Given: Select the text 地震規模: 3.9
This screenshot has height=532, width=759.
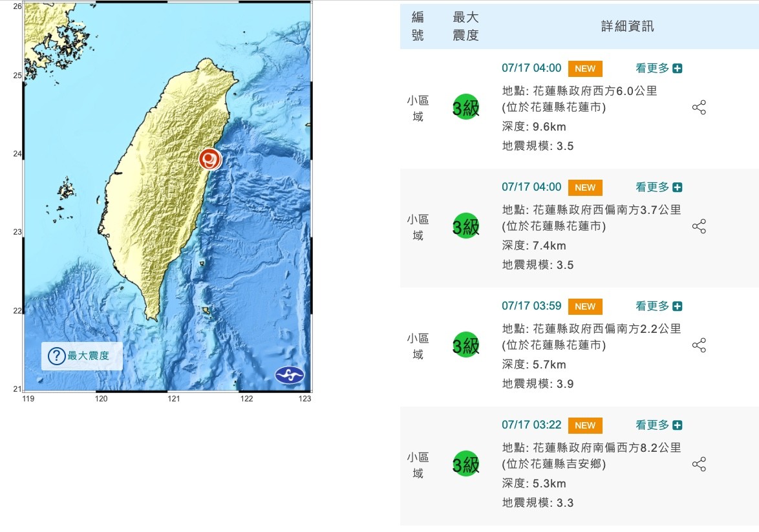Looking at the screenshot, I should (537, 384).
